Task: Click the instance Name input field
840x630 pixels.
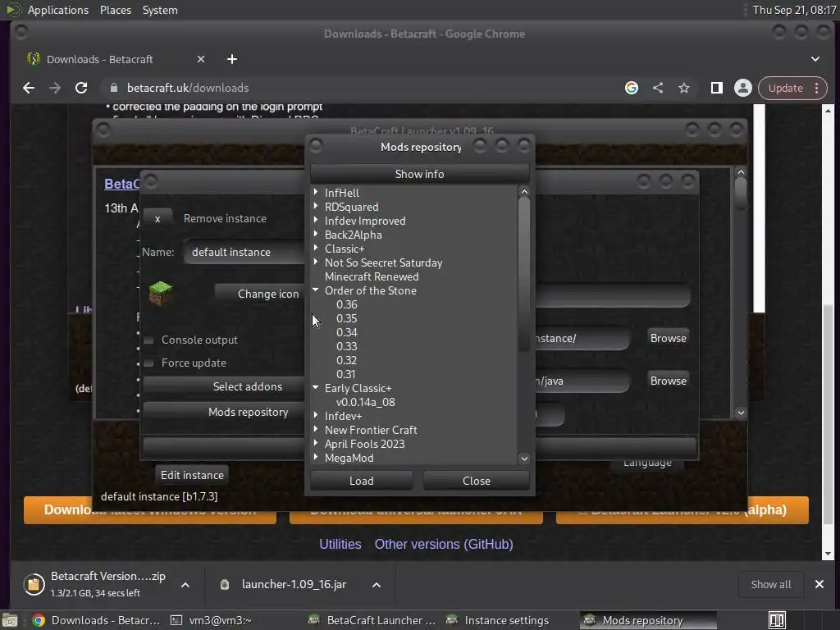Action: pos(244,252)
